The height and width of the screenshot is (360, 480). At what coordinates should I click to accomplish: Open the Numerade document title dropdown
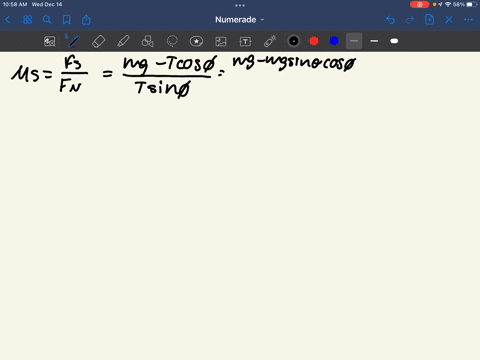[x=239, y=20]
